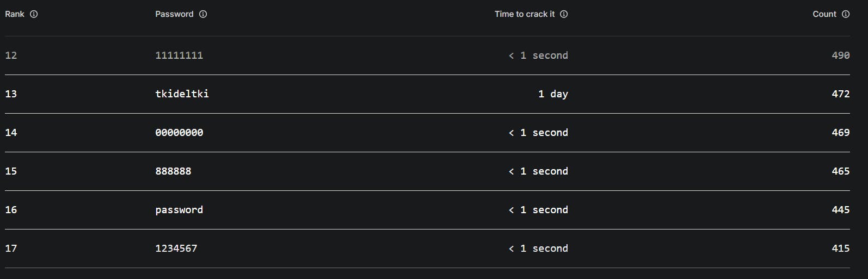Click the 1 day crack time value

(553, 94)
